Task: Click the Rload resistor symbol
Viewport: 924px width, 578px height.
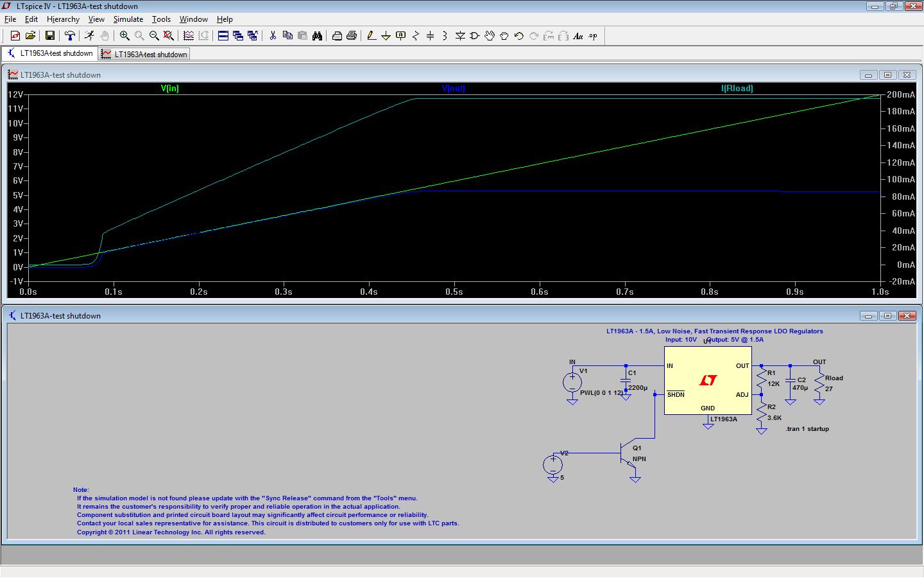Action: 819,384
